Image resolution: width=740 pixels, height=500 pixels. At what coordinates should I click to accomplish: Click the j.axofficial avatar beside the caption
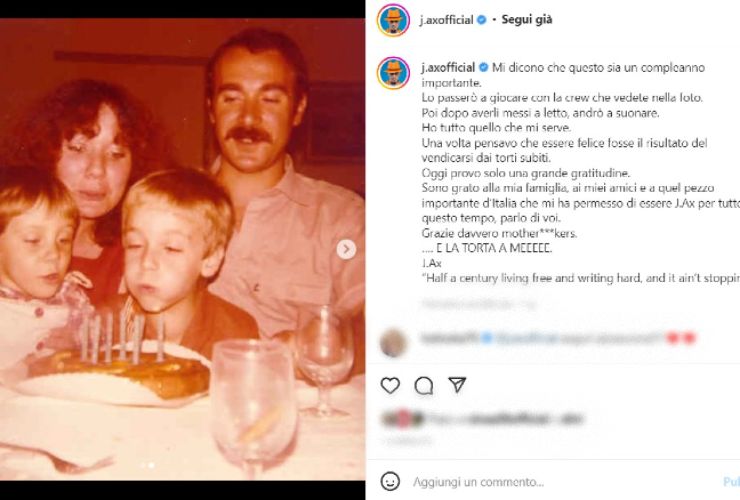pos(393,73)
